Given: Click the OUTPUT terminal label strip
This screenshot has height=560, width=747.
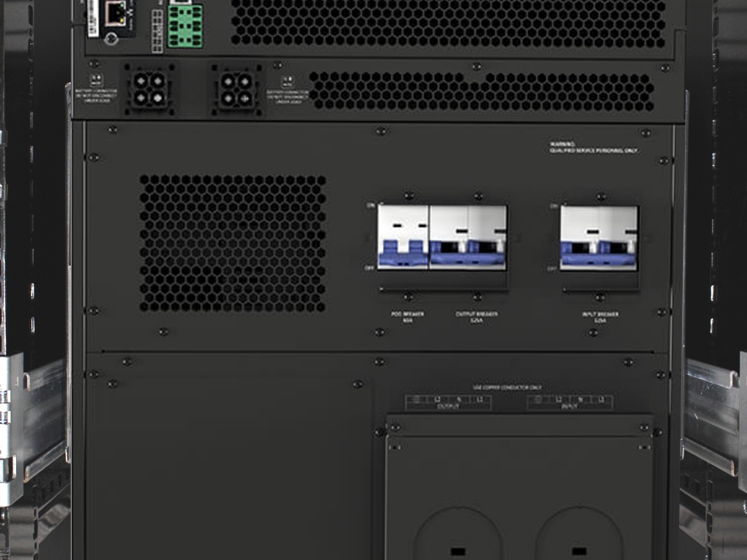Looking at the screenshot, I should click(x=448, y=402).
